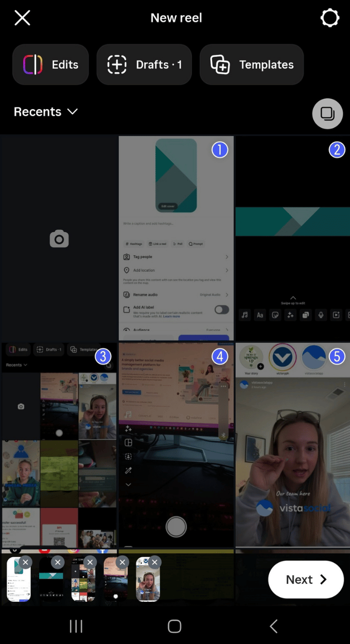Screen dimensions: 350x644
Task: Open the Edits app shortcut
Action: [x=51, y=65]
